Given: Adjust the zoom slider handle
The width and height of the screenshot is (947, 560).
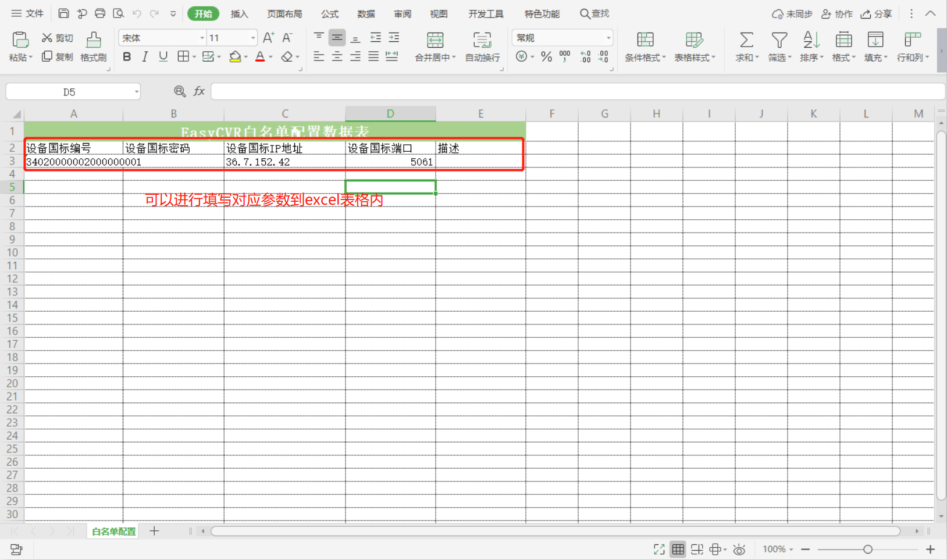Looking at the screenshot, I should 868,549.
